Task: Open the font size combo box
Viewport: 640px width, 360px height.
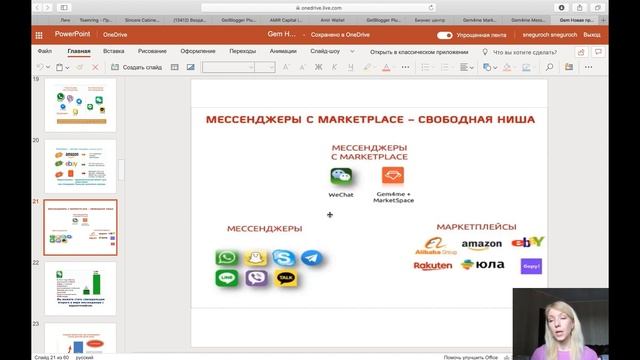Action: point(264,67)
